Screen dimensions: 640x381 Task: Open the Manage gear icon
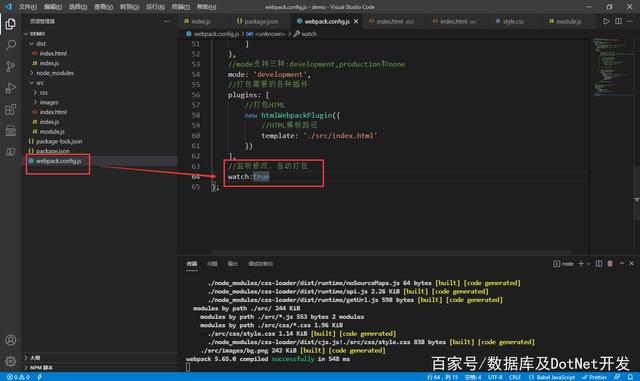coord(11,361)
